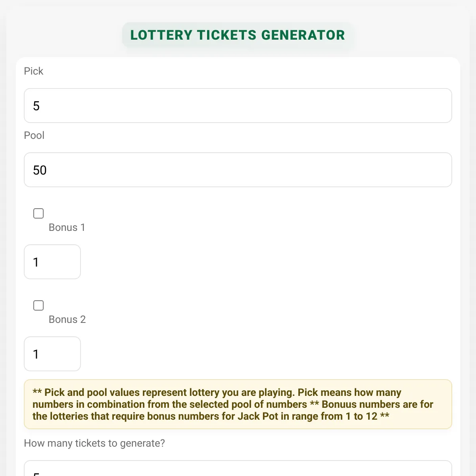This screenshot has width=476, height=476.
Task: Click the Pool field label
Action: [34, 135]
